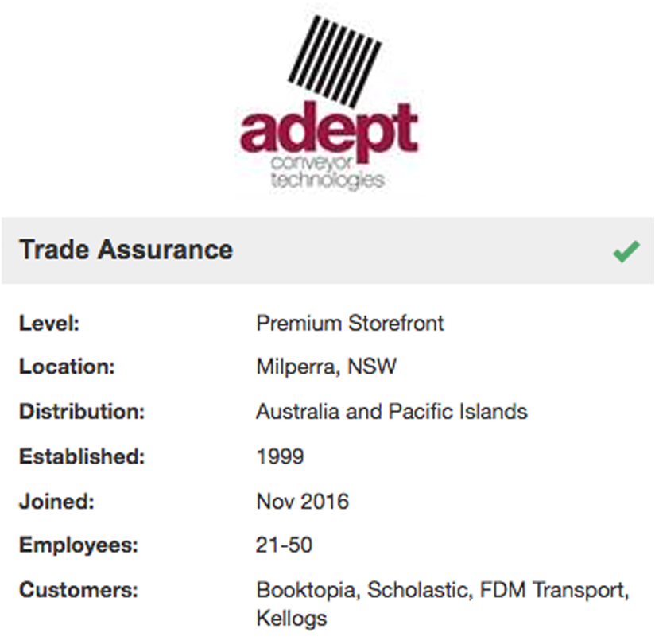Screen dimensions: 655x644
Task: Select Australia and Pacific Islands text
Action: [391, 412]
